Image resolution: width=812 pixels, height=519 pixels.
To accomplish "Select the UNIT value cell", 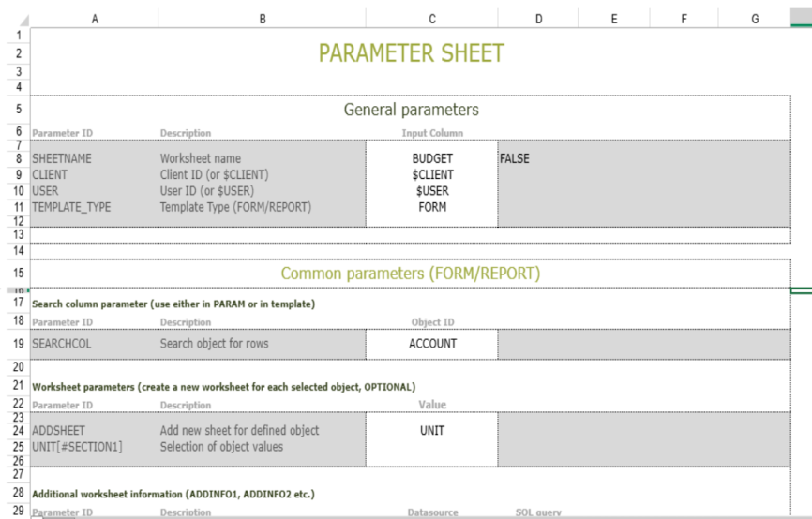I will pos(432,431).
